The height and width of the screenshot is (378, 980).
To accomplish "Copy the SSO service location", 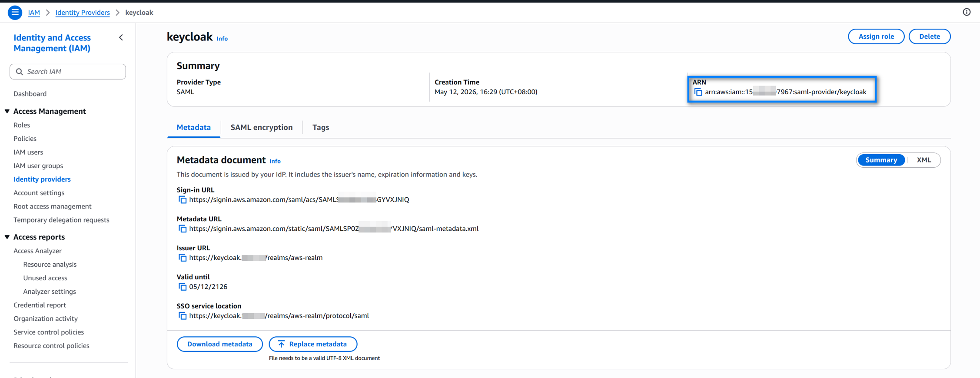I will click(183, 316).
